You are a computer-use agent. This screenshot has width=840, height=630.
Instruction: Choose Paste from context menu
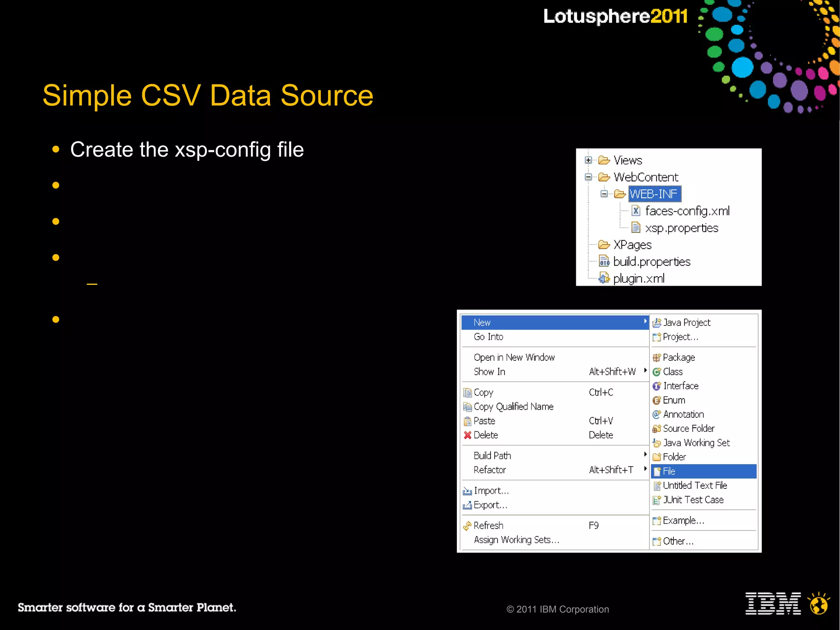pyautogui.click(x=555, y=421)
